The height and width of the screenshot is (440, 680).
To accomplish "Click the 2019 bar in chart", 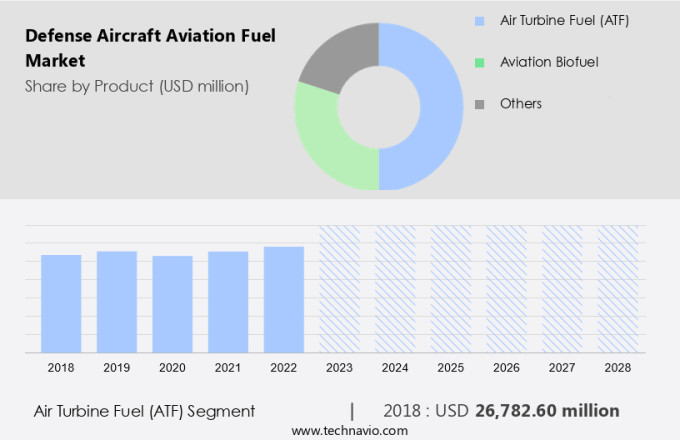I will pos(117,301).
